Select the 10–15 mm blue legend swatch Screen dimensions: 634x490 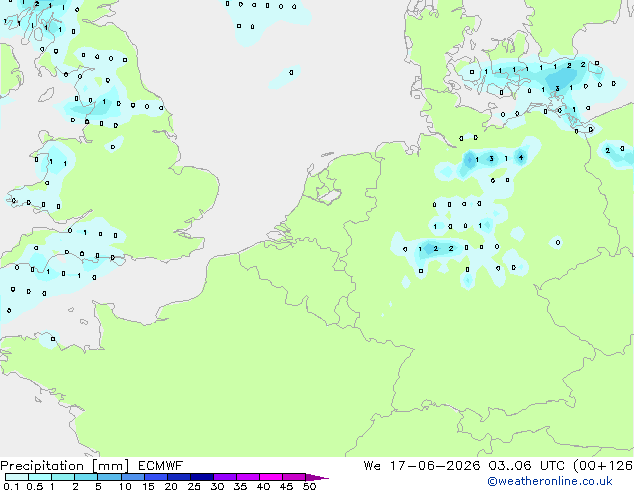pyautogui.click(x=132, y=477)
